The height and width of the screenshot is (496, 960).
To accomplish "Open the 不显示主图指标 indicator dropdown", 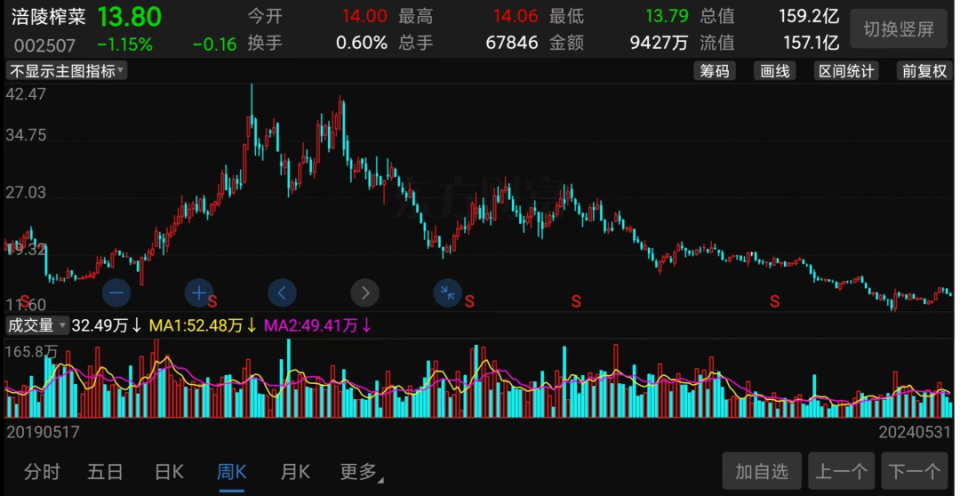I will [x=66, y=71].
